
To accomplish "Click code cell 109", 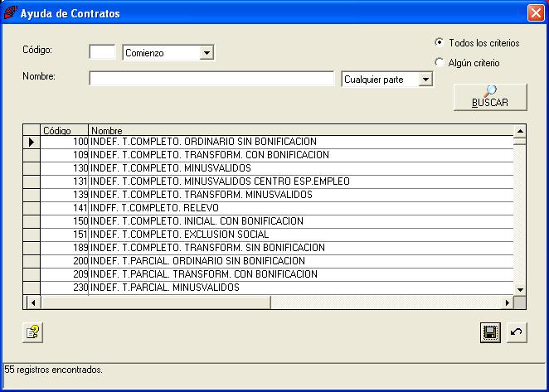I will tap(65, 155).
